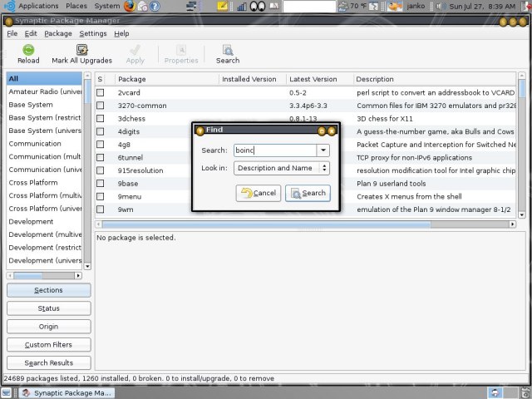This screenshot has height=399, width=532.
Task: Click the Properties toolbar icon
Action: 181,50
